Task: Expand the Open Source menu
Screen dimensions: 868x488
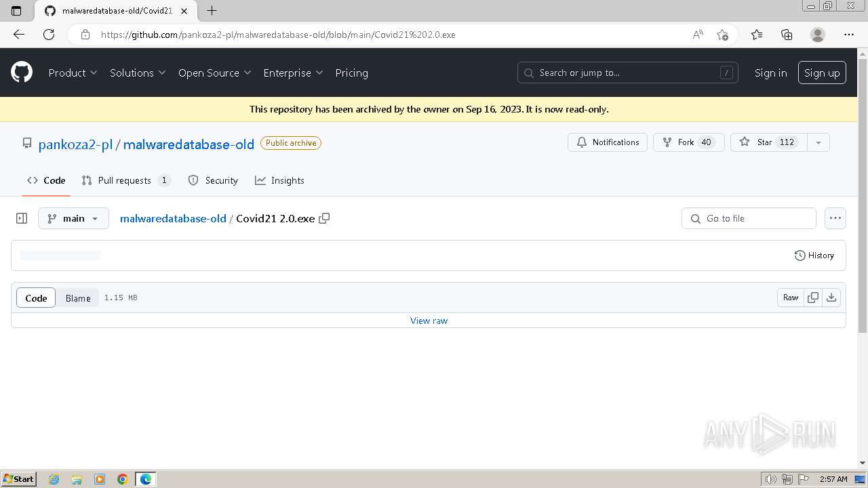Action: [214, 73]
